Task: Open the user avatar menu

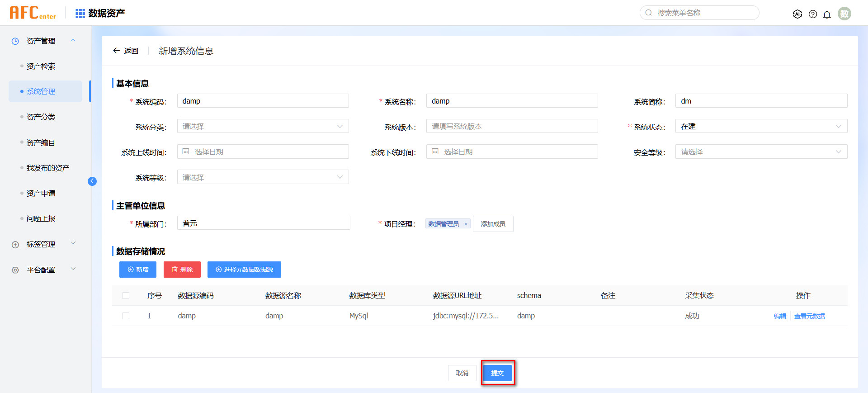Action: [x=844, y=14]
